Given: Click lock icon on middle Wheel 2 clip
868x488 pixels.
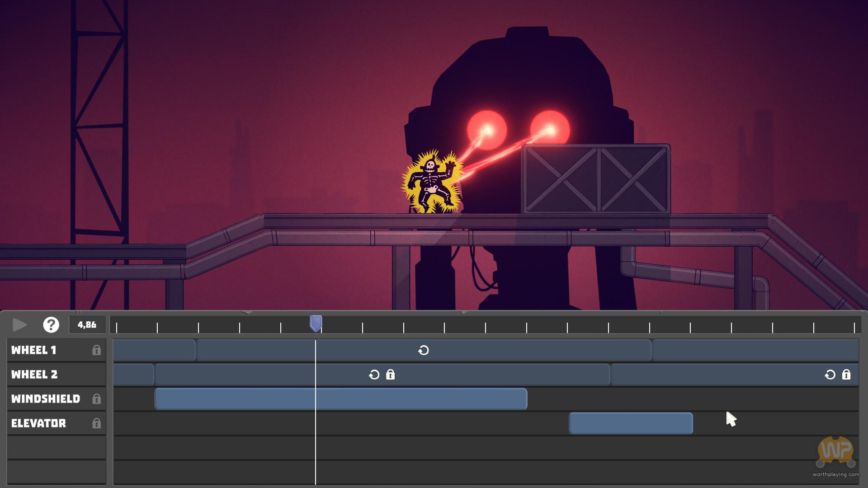Looking at the screenshot, I should pos(391,375).
